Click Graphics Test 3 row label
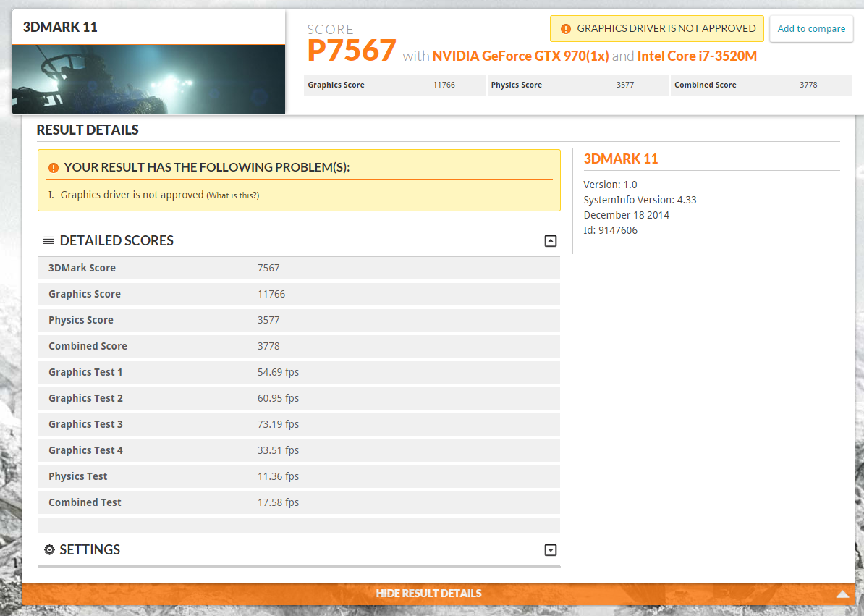864x616 pixels. point(85,424)
